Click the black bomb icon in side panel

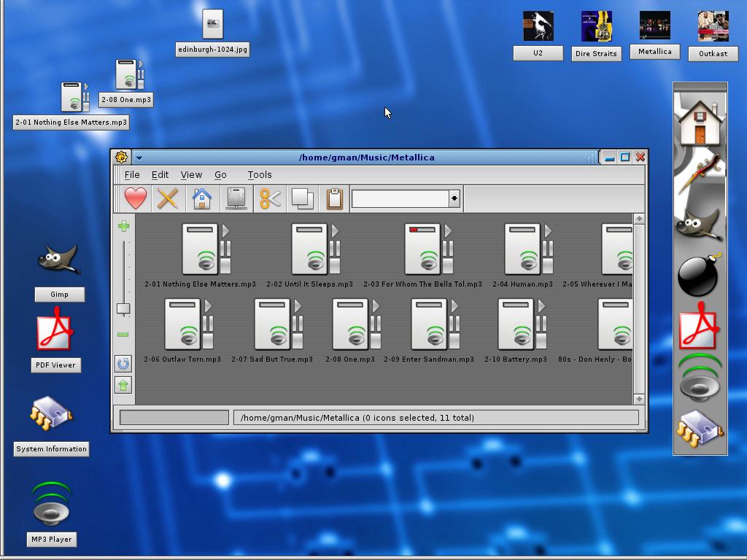point(699,275)
